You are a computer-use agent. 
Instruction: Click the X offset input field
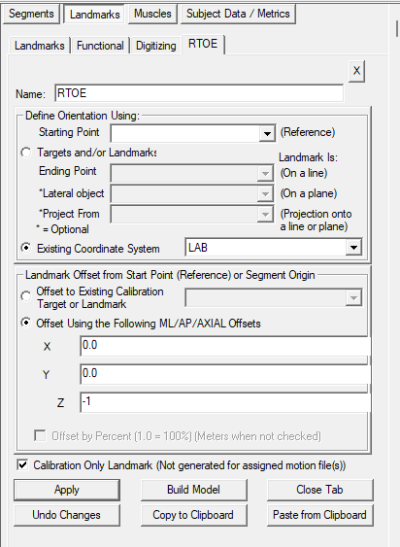coord(225,346)
